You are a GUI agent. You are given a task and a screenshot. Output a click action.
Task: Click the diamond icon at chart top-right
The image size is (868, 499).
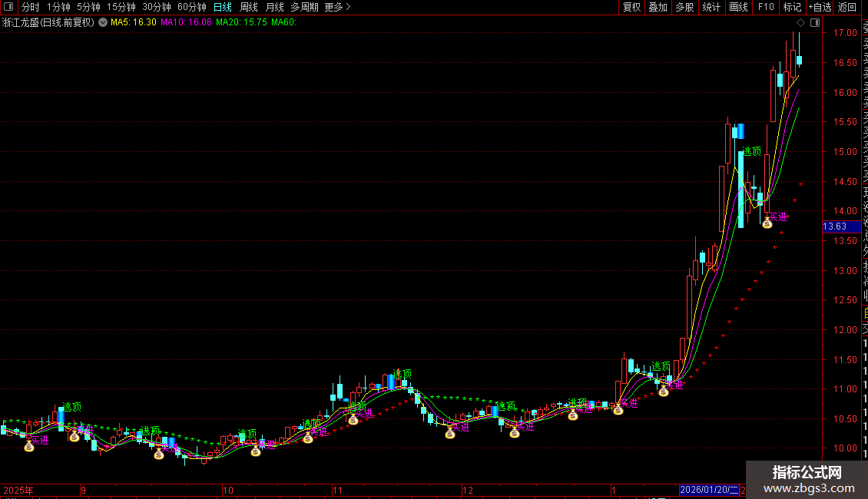pyautogui.click(x=800, y=23)
